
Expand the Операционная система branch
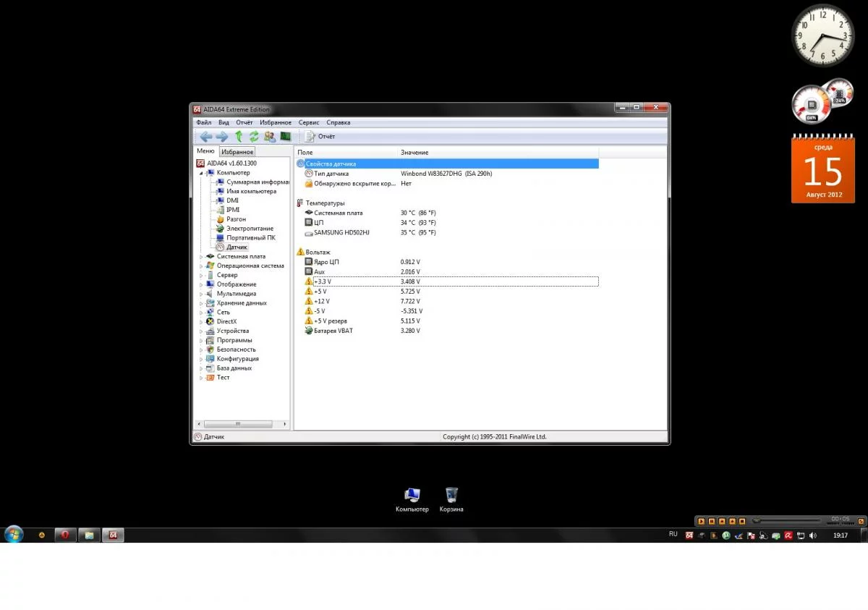click(x=202, y=266)
